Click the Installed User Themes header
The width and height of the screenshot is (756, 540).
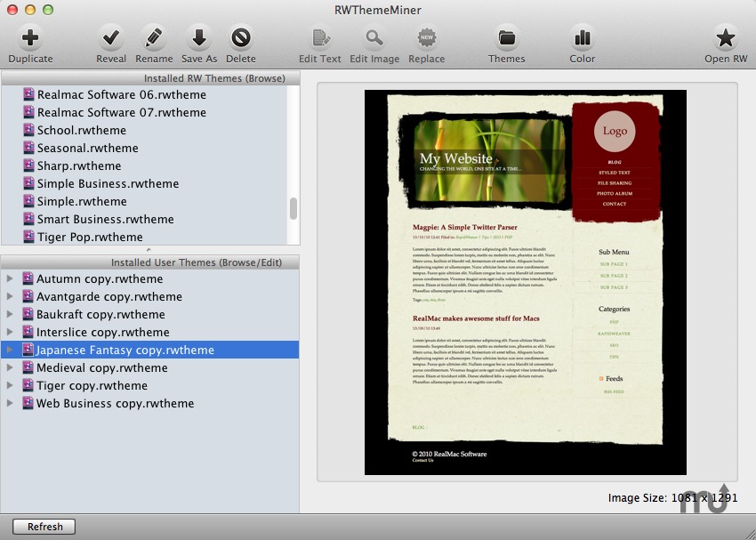point(151,262)
